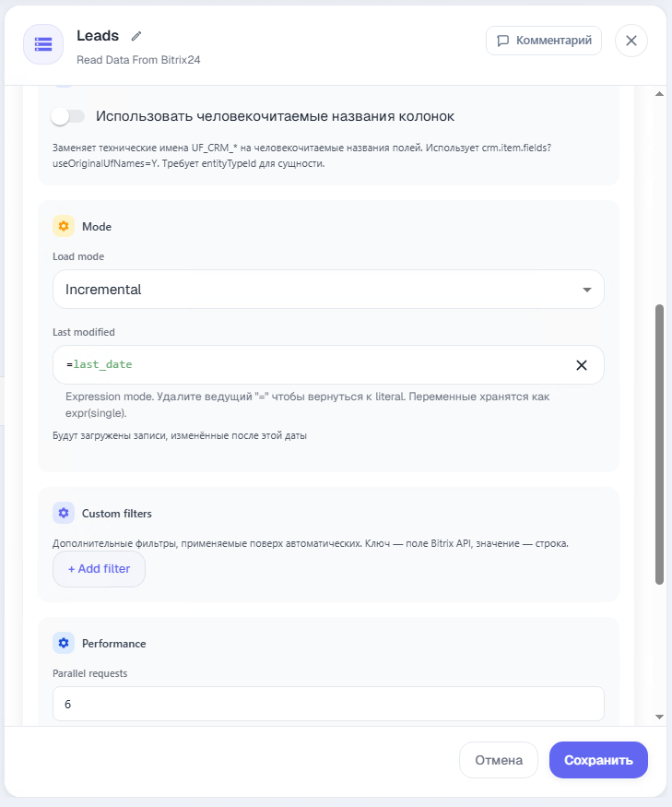The height and width of the screenshot is (807, 672).
Task: Click the blue gear icon next to Performance
Action: [x=64, y=644]
